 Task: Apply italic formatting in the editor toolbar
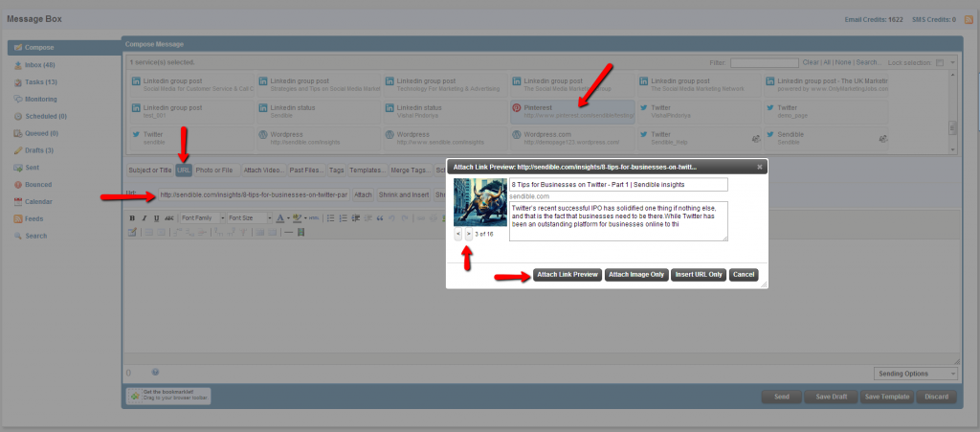point(145,218)
